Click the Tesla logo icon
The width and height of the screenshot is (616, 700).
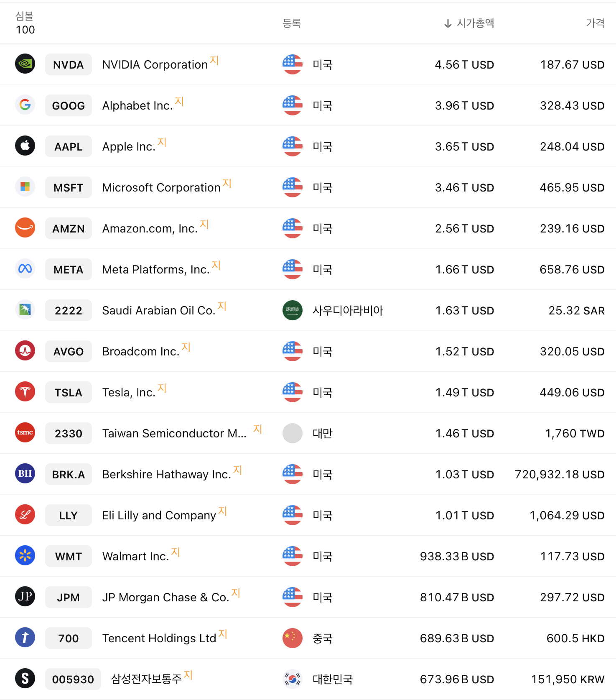pos(25,392)
